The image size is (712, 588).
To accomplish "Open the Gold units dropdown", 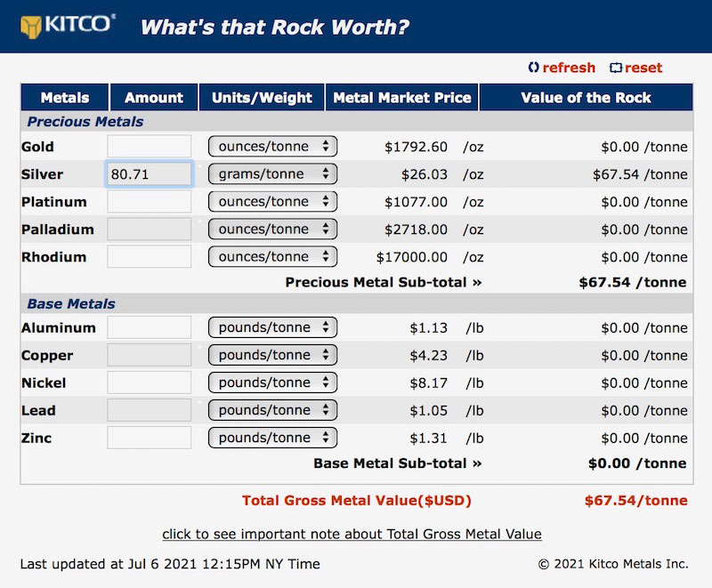I will [272, 147].
